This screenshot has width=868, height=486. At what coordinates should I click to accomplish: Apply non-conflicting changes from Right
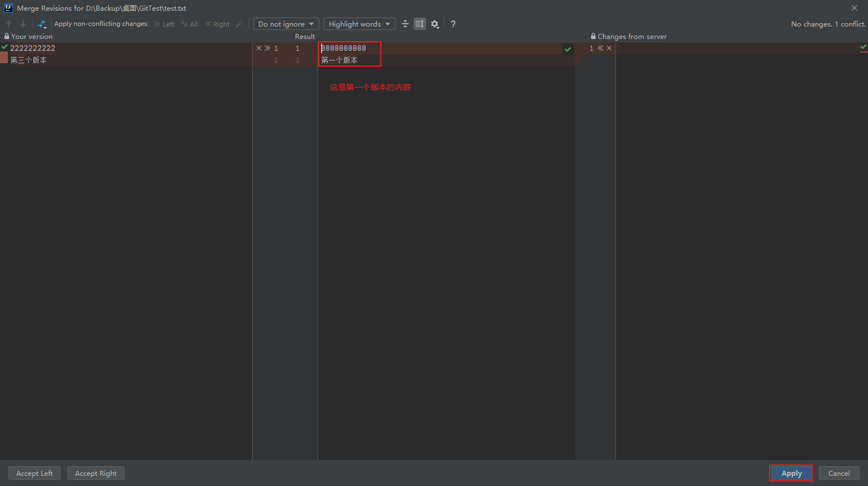pyautogui.click(x=217, y=24)
